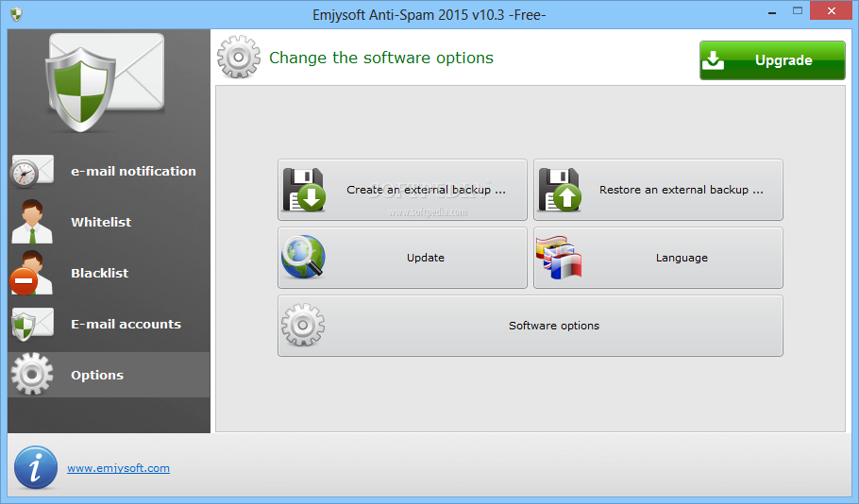This screenshot has height=504, width=859.
Task: Open the Language settings text
Action: click(x=682, y=258)
